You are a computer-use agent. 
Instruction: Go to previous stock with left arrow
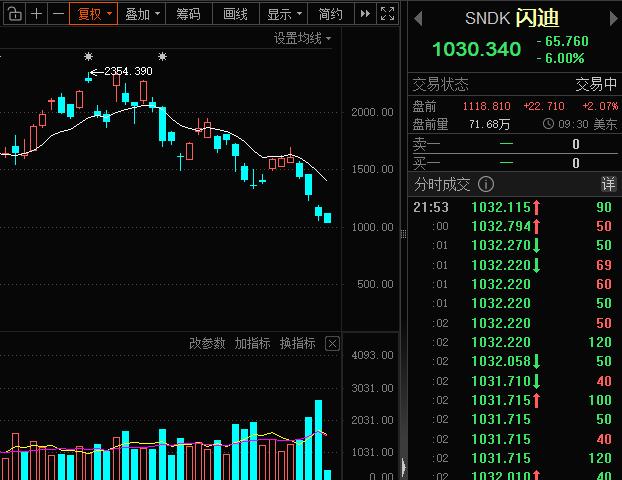click(x=418, y=19)
